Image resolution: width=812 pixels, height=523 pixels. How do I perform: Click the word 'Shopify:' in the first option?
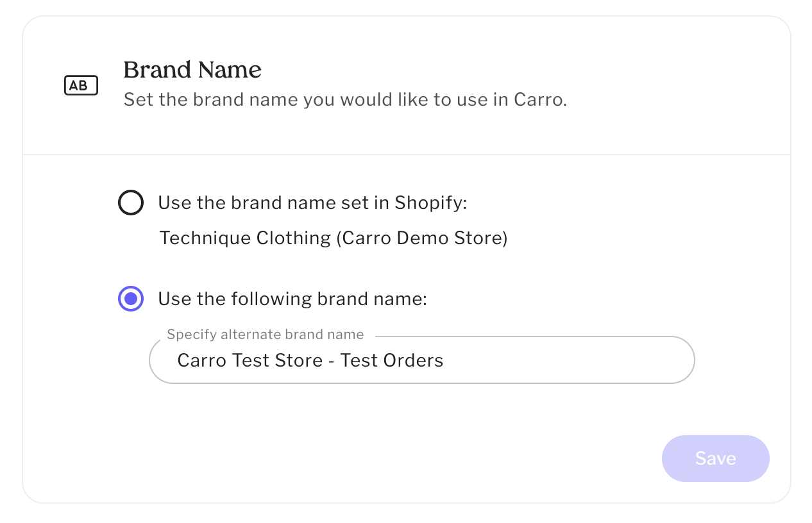[x=430, y=203]
